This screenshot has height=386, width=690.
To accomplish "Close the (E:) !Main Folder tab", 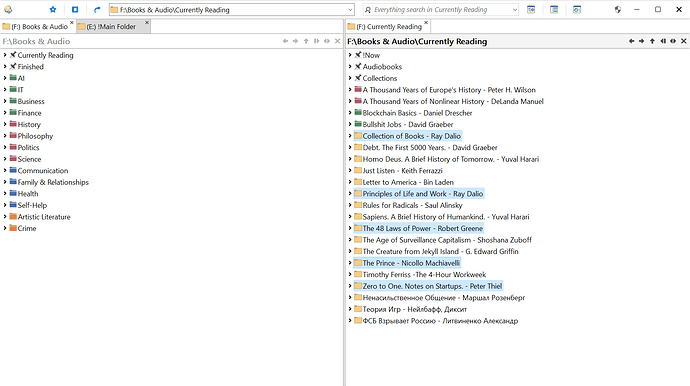I will [147, 23].
